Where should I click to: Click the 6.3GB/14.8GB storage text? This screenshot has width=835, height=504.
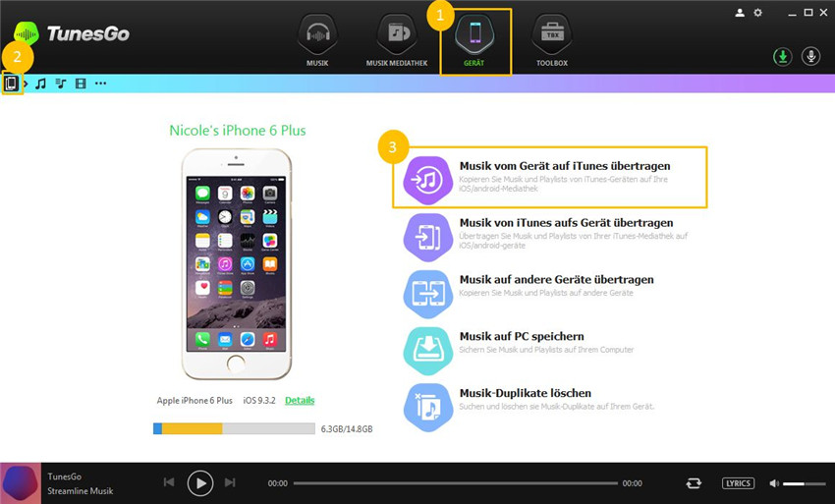tap(347, 429)
